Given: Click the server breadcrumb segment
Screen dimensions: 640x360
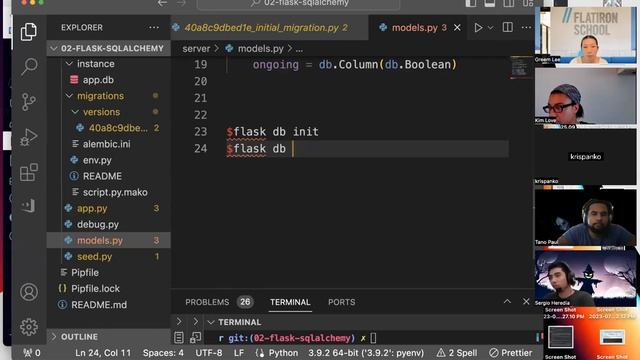Looking at the screenshot, I should (x=196, y=49).
